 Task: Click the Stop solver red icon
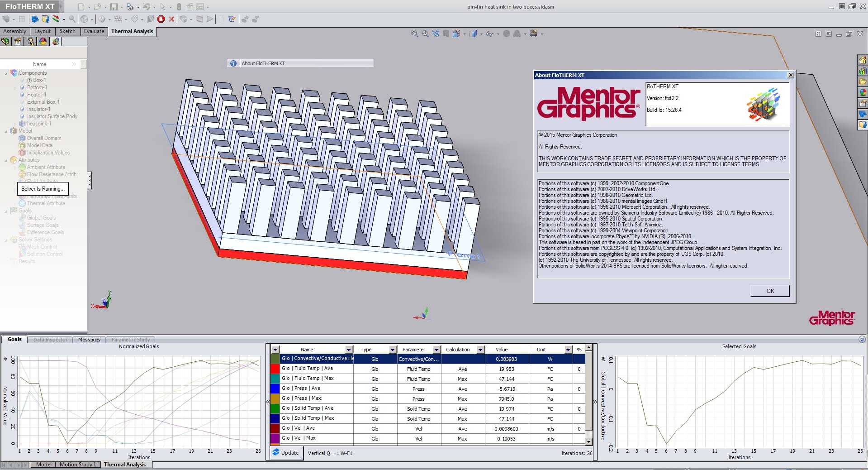[x=161, y=19]
